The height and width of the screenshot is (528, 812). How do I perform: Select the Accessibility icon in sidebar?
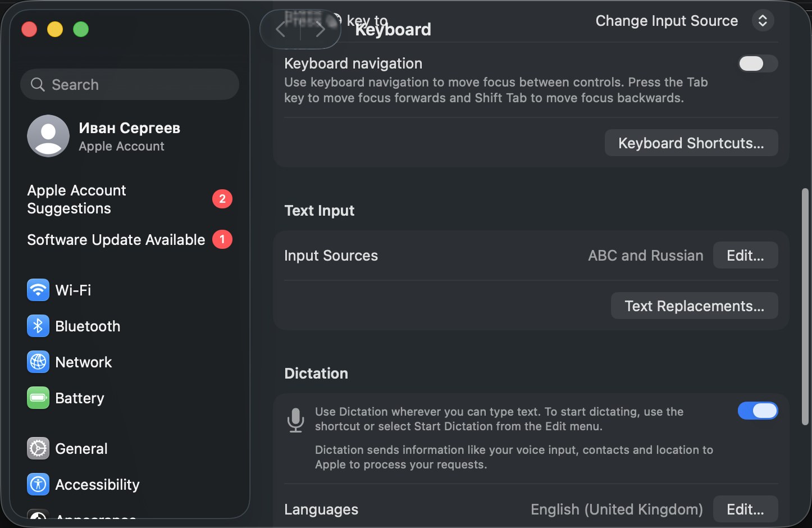(x=38, y=484)
